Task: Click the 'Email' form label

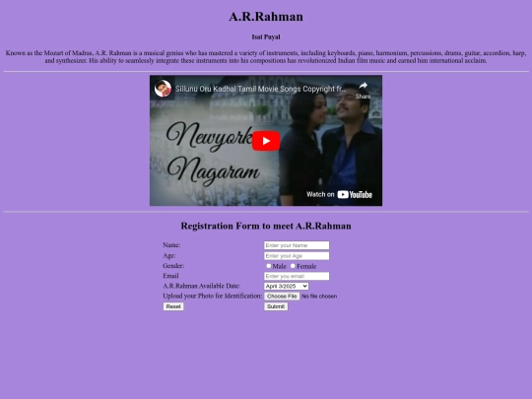Action: (170, 276)
